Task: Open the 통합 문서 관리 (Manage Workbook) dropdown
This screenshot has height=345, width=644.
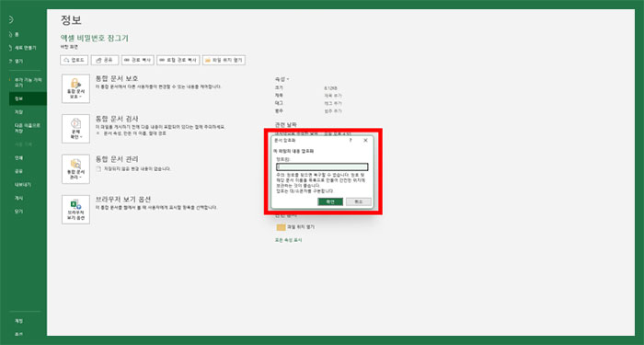Action: tap(75, 168)
